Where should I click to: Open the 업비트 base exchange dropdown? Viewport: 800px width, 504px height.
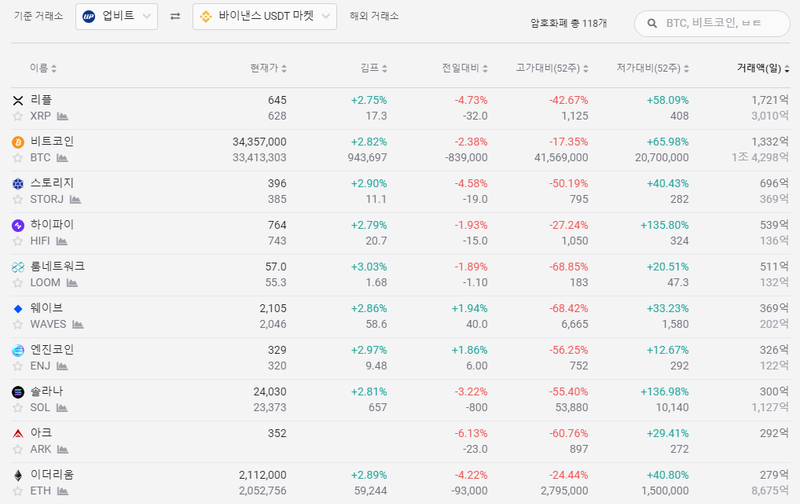(116, 16)
